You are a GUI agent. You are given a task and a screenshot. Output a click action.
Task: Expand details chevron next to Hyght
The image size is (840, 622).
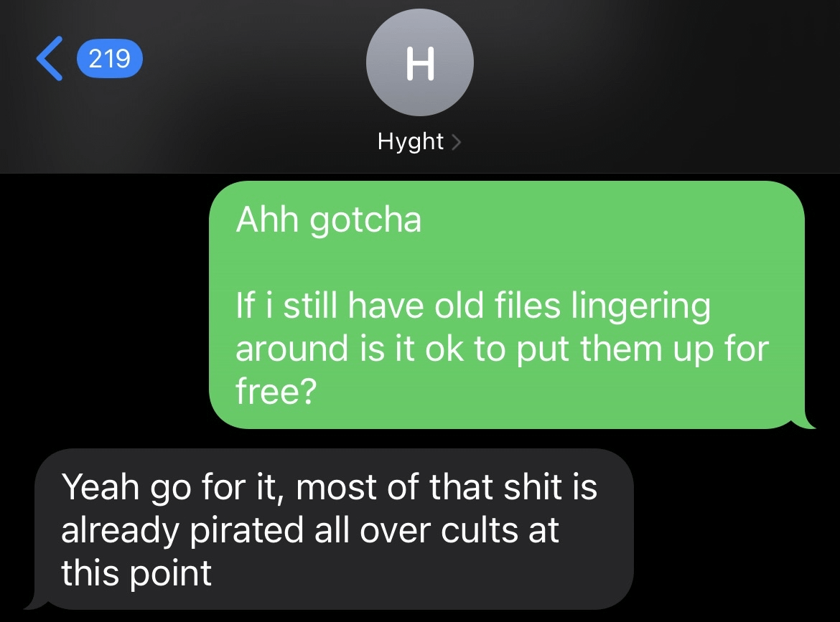(457, 142)
